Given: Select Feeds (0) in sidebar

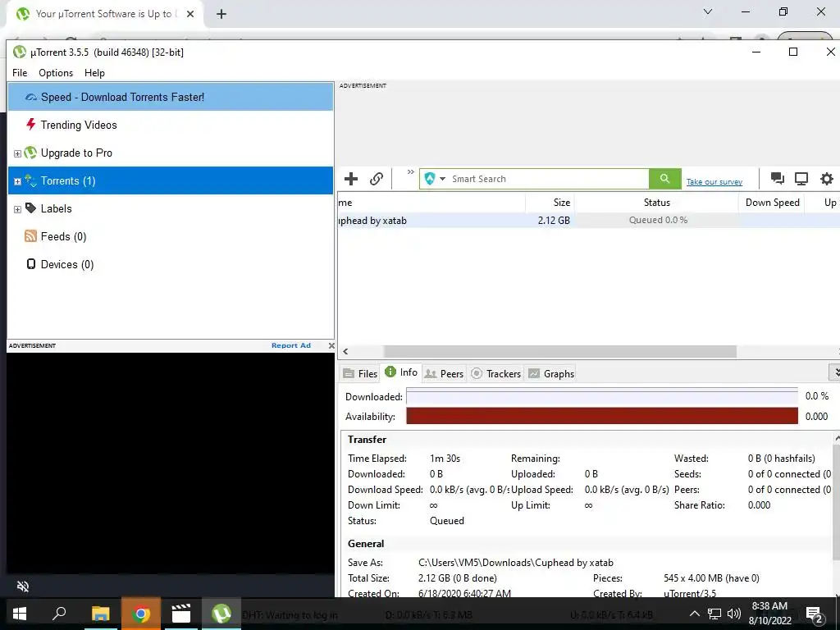Looking at the screenshot, I should click(171, 236).
